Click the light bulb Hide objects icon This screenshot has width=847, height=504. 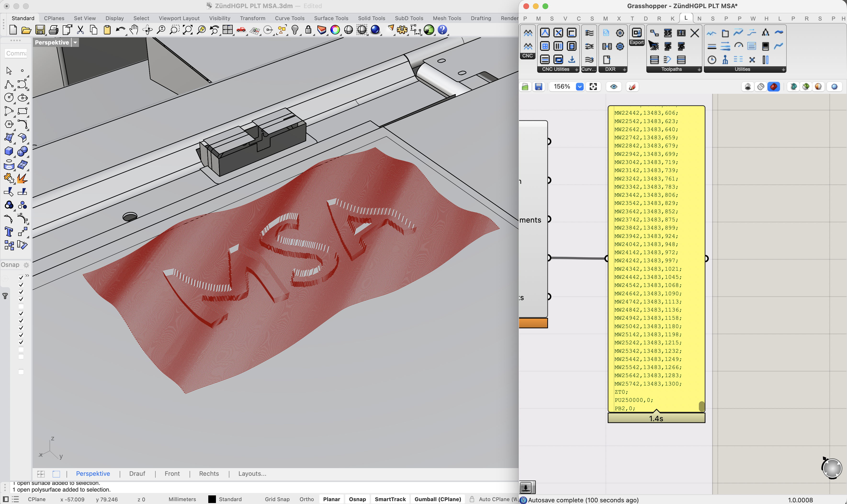(295, 30)
